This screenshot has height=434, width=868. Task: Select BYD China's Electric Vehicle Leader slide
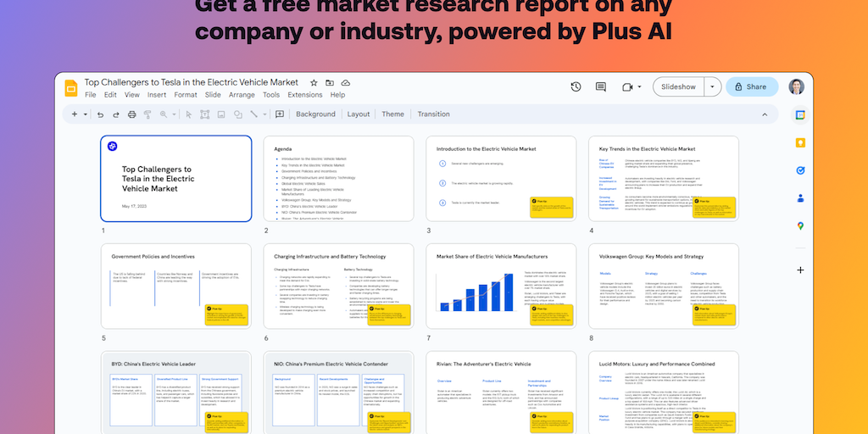[176, 392]
